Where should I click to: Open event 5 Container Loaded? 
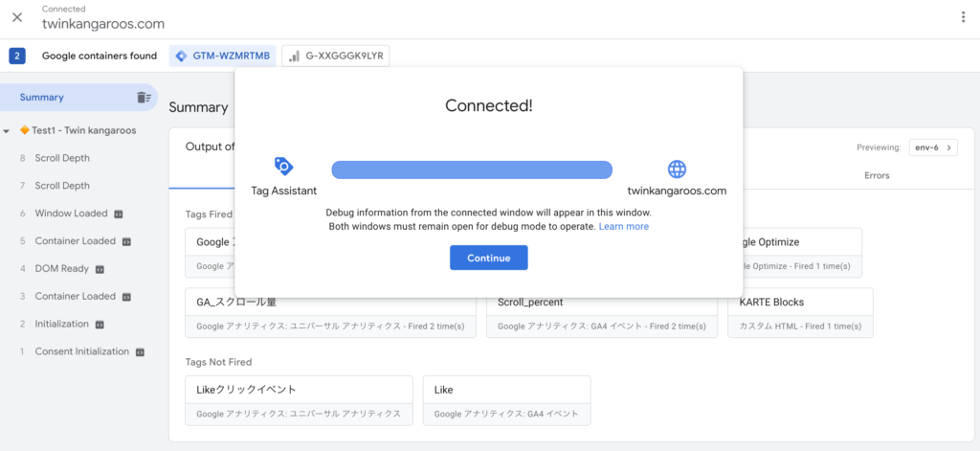(75, 241)
